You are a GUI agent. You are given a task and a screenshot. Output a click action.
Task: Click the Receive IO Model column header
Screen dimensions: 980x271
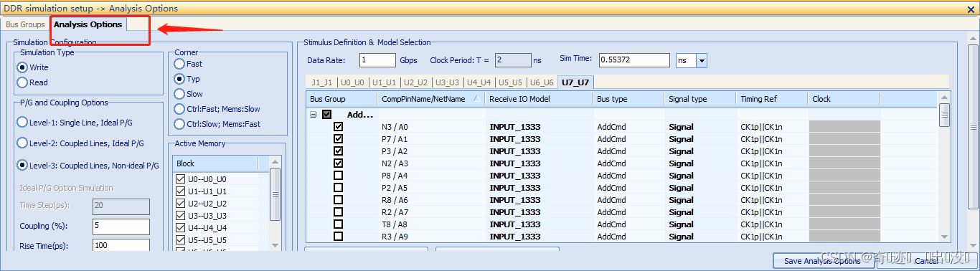pyautogui.click(x=539, y=99)
